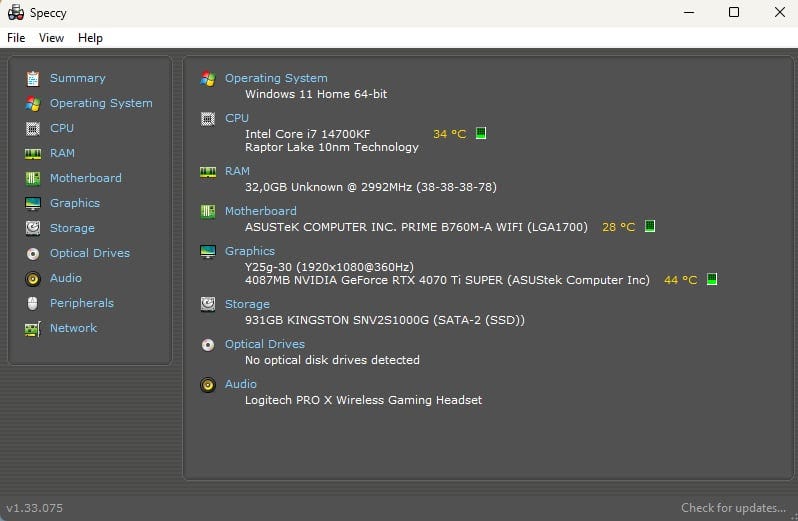Viewport: 798px width, 521px height.
Task: Open Peripherals in the sidebar
Action: pyautogui.click(x=81, y=303)
